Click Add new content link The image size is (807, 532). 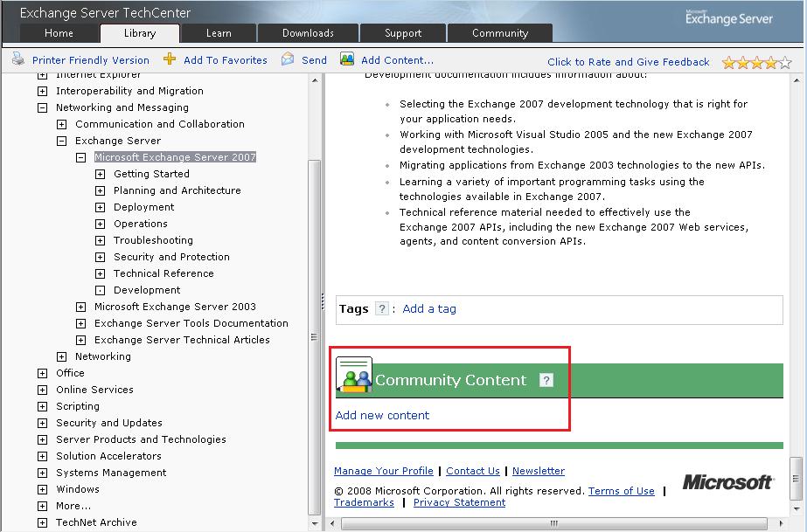[x=382, y=415]
